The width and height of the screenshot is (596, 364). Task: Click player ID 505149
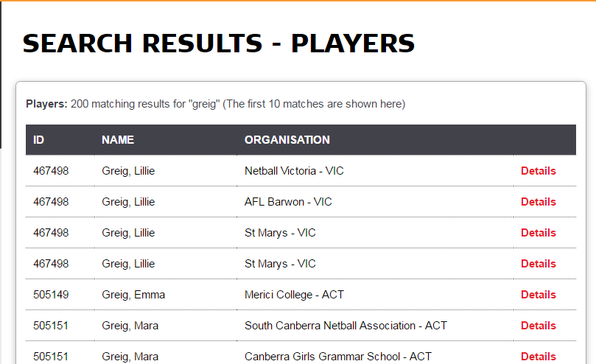click(x=51, y=295)
